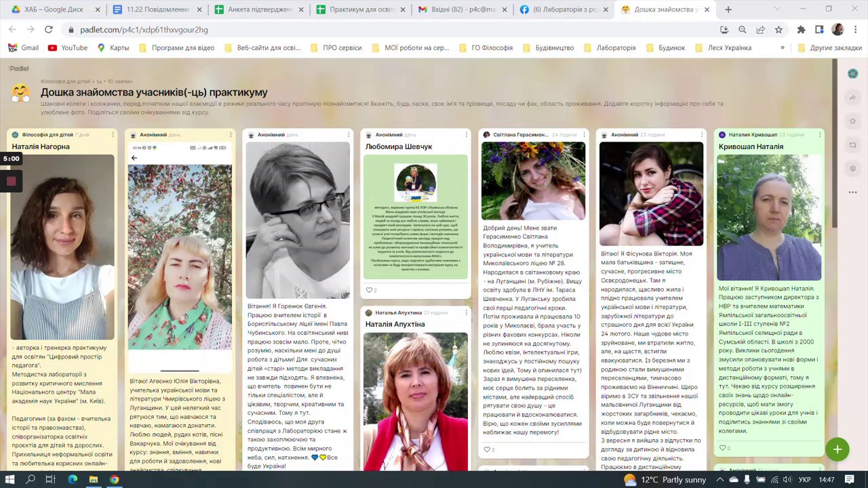Open the Леся Українка bookmark folder
The width and height of the screenshot is (868, 488).
tap(722, 48)
